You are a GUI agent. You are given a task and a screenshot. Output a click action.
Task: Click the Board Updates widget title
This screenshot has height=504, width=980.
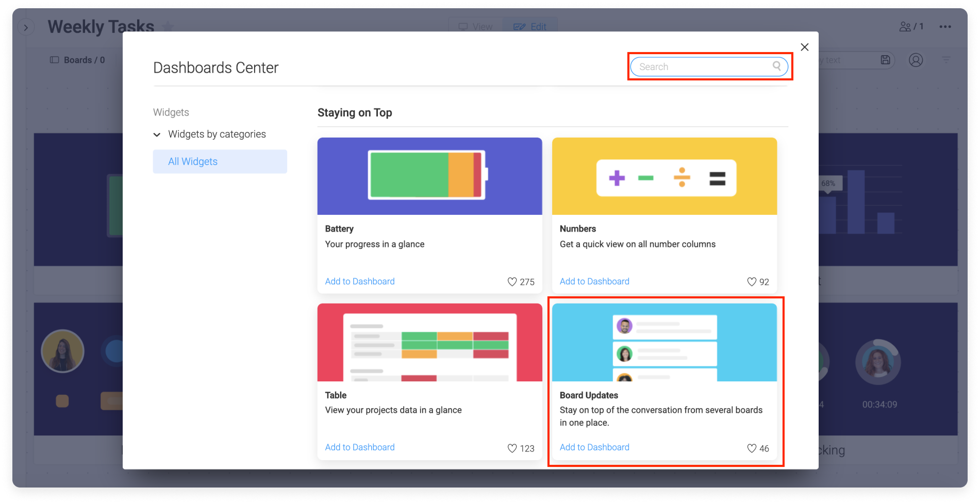(589, 395)
